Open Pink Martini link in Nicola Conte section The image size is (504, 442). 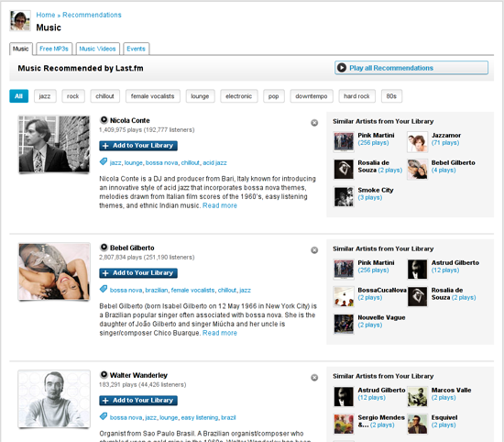(376, 135)
